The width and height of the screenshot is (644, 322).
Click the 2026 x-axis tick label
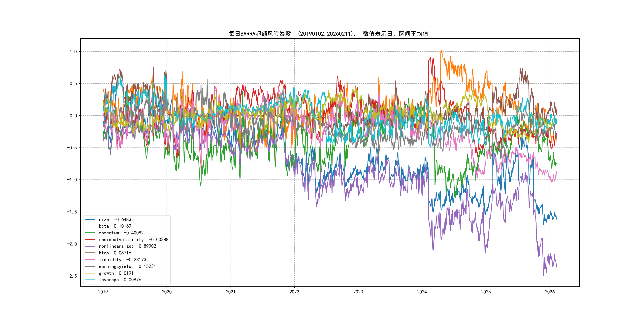click(550, 292)
